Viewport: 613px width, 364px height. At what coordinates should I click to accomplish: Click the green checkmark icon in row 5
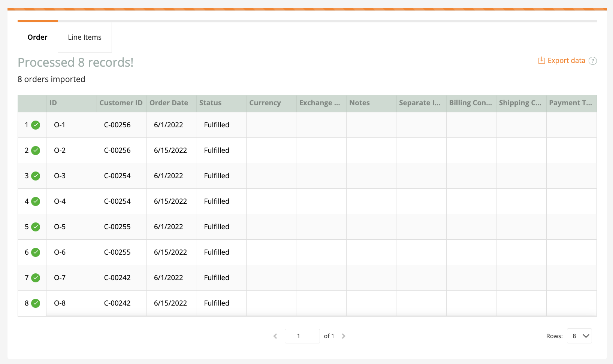36,227
